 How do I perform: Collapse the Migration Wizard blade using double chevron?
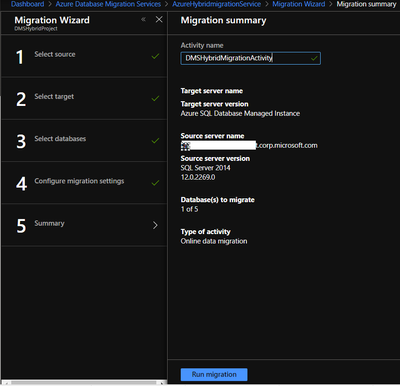point(143,19)
